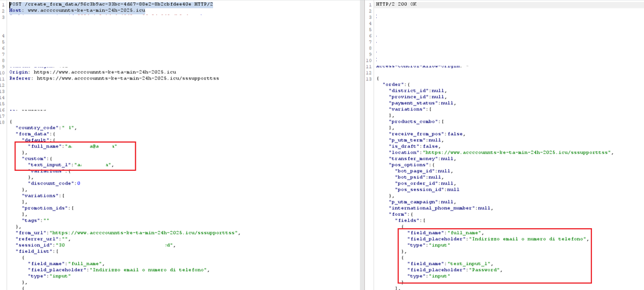This screenshot has width=644, height=290.
Task: Click the "field_list":[ line
Action: (36, 251)
